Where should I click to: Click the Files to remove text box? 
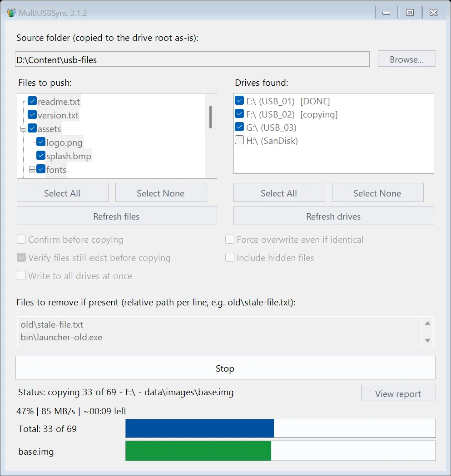coord(225,332)
